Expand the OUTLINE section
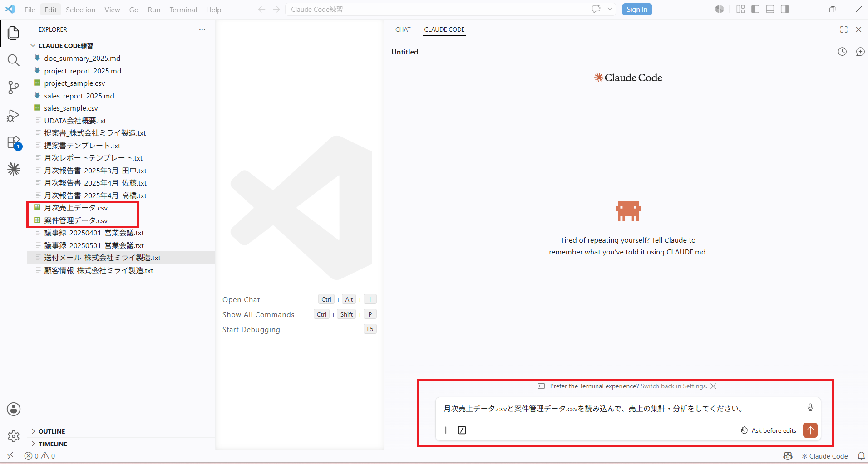868x464 pixels. pyautogui.click(x=52, y=431)
